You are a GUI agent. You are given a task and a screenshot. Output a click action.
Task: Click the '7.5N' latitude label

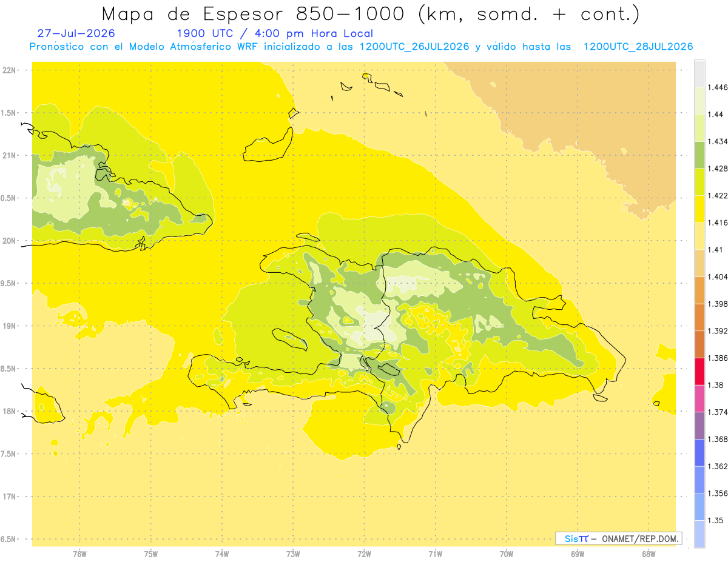pos(9,454)
